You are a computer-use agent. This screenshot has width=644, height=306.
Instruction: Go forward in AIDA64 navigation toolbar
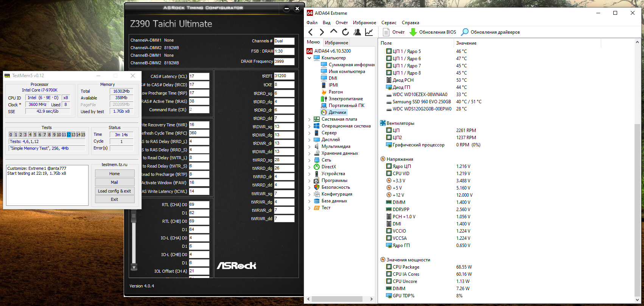click(322, 32)
